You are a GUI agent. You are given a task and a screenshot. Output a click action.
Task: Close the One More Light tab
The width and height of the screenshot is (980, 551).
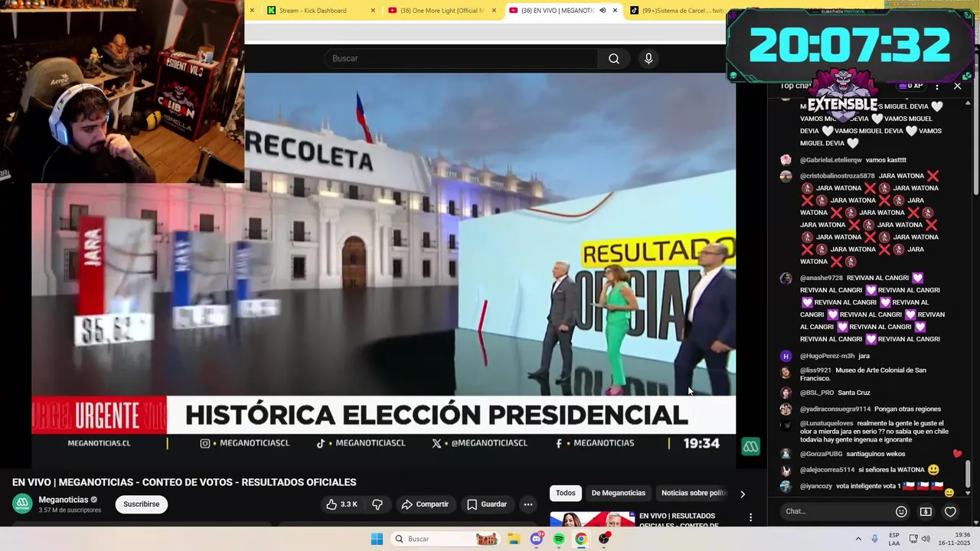[x=494, y=11]
